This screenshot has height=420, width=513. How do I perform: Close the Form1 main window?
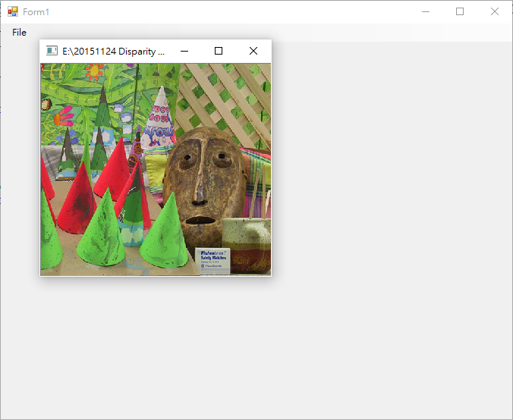coord(495,12)
